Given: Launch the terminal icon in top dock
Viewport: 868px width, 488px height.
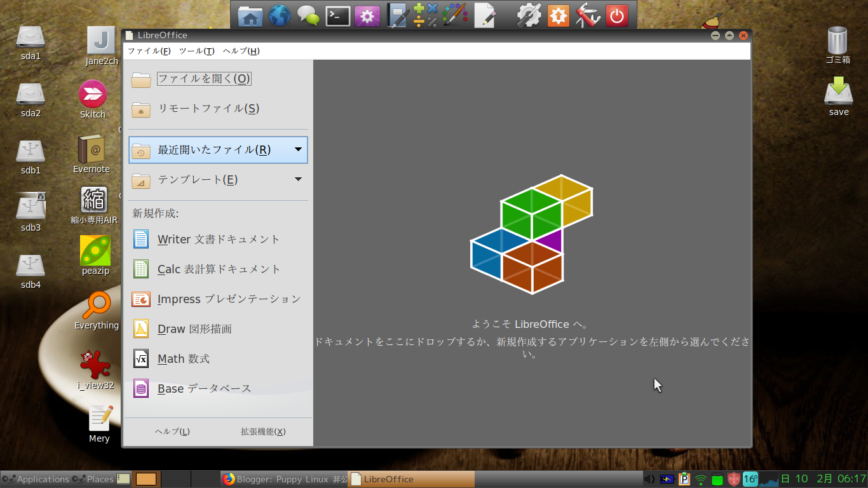Looking at the screenshot, I should click(x=338, y=15).
